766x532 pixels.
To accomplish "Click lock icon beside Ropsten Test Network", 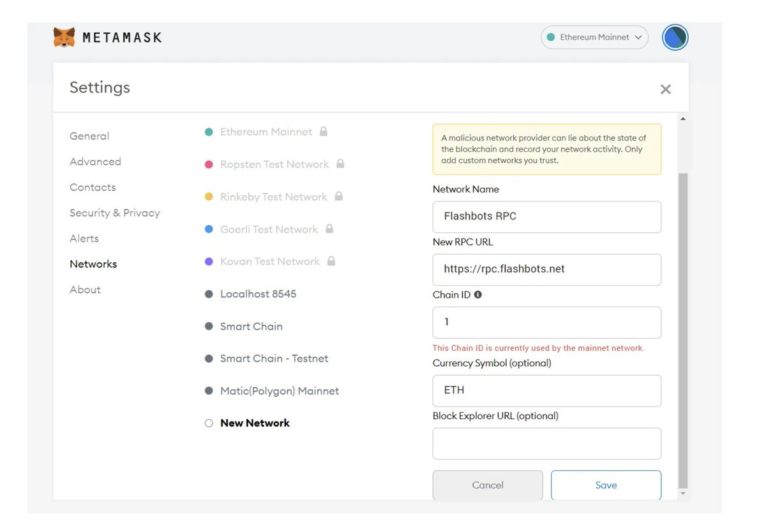I will tap(340, 164).
